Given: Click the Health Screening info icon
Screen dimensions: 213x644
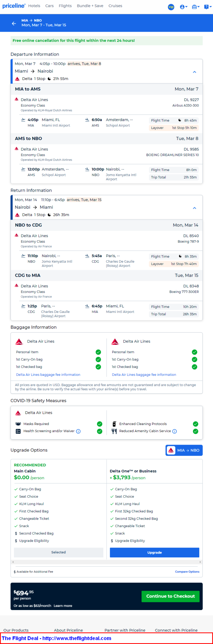Looking at the screenshot, I should tap(78, 431).
